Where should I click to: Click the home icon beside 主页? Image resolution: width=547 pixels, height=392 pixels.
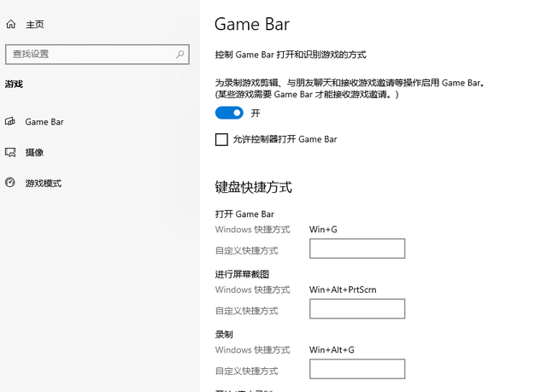[11, 24]
